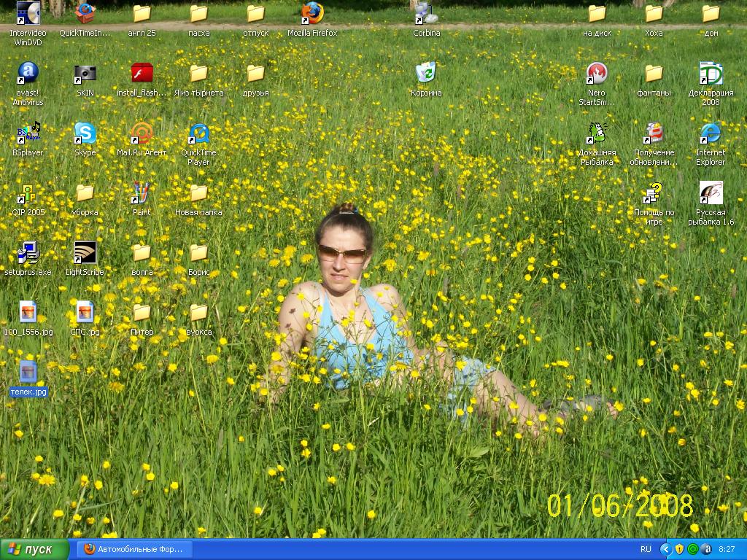Switch to Автомобильные Фор... Firefox taskbar window
Image resolution: width=747 pixels, height=560 pixels.
(134, 549)
